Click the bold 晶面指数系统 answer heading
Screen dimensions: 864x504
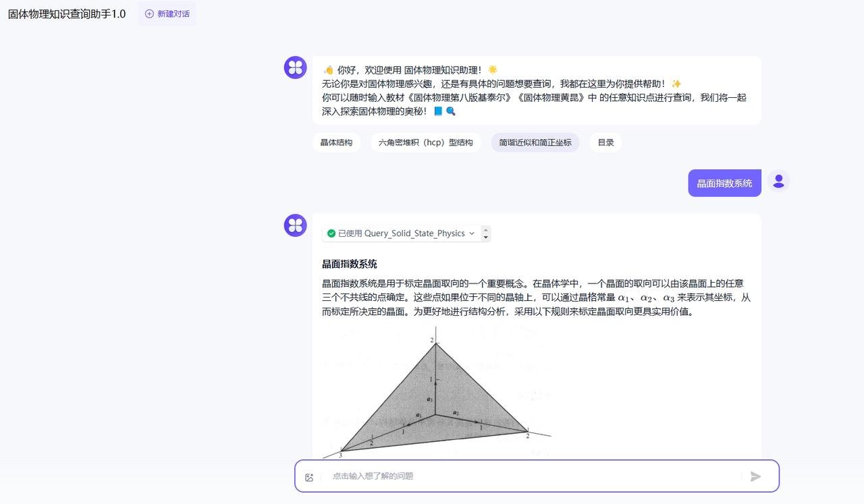[349, 264]
